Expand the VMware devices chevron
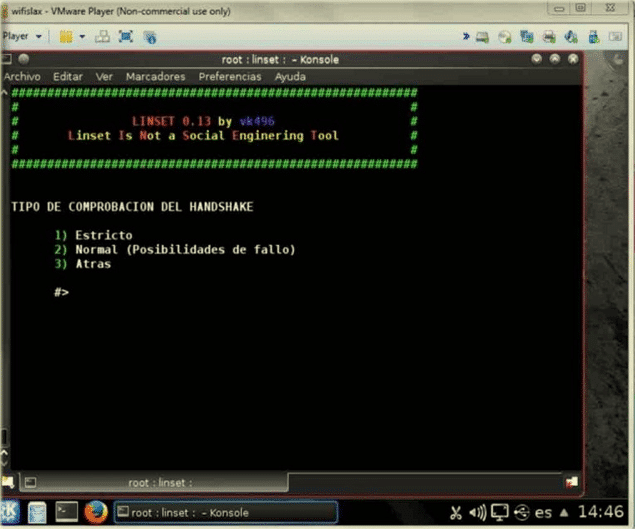Viewport: 635px width, 529px height. 466,36
